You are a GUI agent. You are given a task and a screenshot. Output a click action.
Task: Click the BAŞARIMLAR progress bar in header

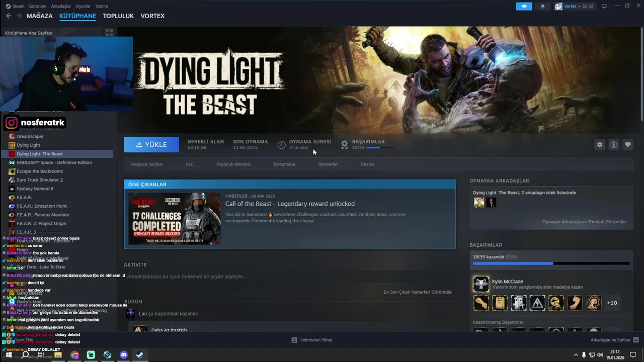380,148
